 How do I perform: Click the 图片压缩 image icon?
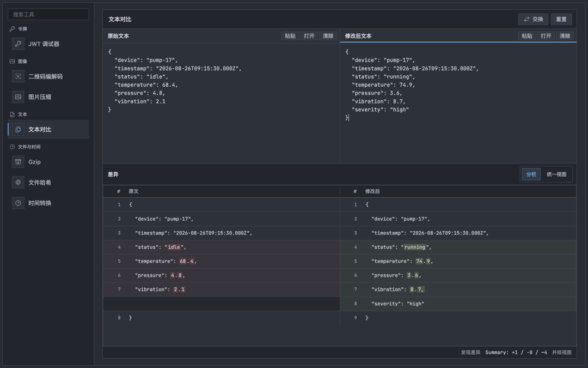(x=18, y=97)
